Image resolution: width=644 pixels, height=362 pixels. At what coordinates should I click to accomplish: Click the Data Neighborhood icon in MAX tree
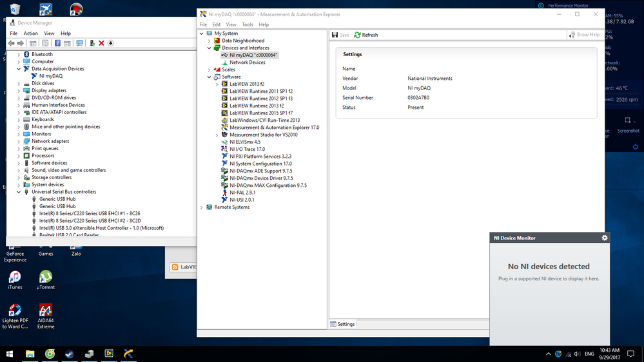click(x=217, y=41)
